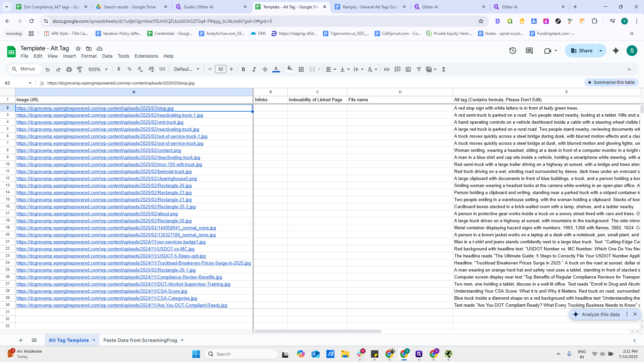Create a filter with funnel icon

pos(419,69)
